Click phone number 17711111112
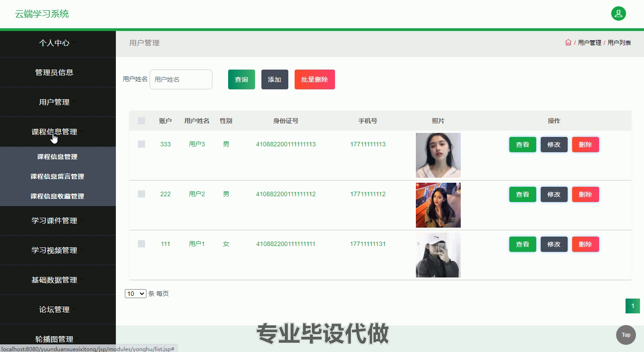Screen dimensions: 644x352 click(368, 194)
